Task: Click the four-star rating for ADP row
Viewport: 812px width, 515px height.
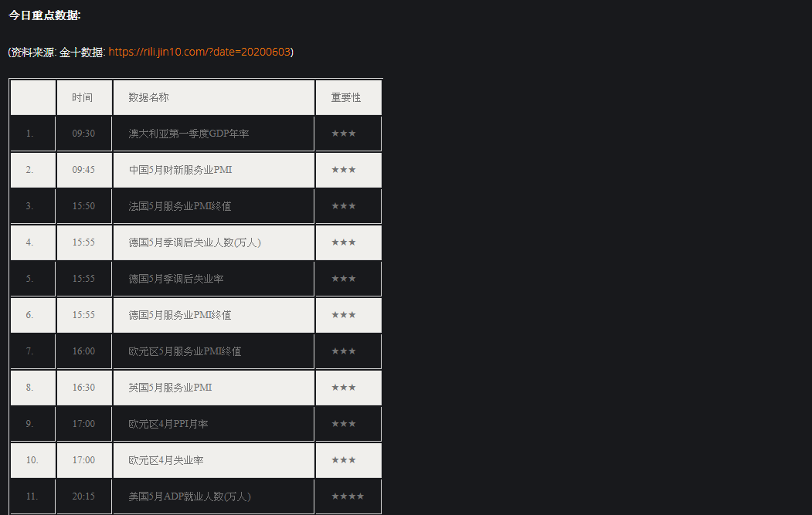Action: point(348,496)
